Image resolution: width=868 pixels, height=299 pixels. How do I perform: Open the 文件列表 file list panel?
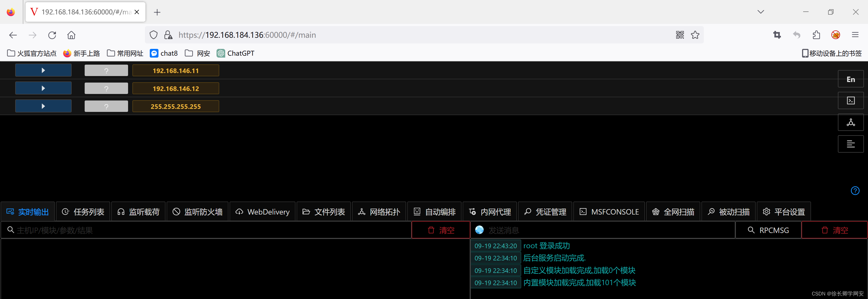[x=323, y=211]
